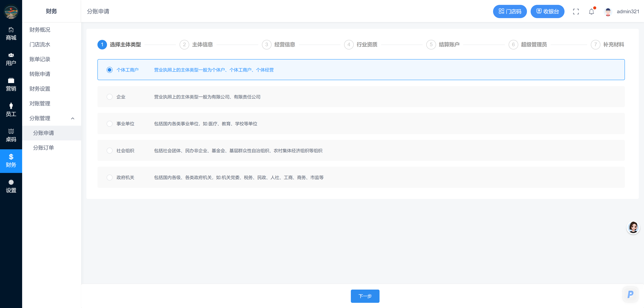Go to 门店流水 menu item
This screenshot has height=308, width=644.
pyautogui.click(x=51, y=44)
